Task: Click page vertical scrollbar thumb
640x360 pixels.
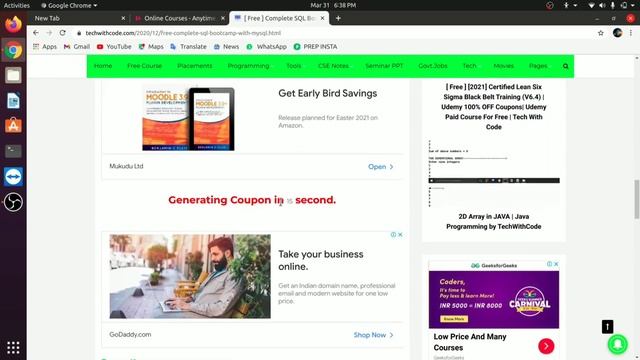Action: point(637,199)
